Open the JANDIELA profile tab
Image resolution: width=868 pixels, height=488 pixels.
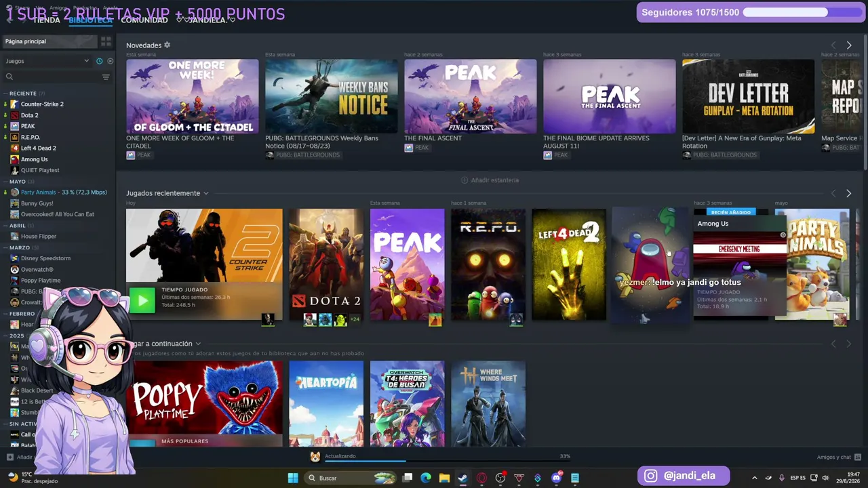(x=206, y=20)
